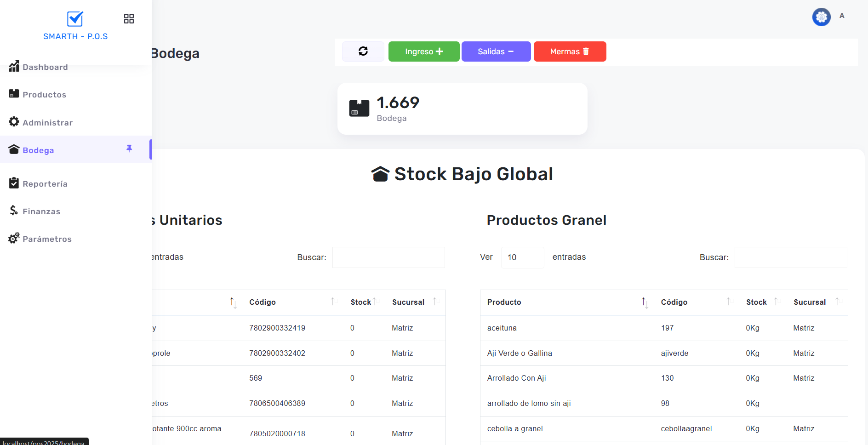Click the Administrar gear icon
The height and width of the screenshot is (445, 868).
tap(14, 122)
